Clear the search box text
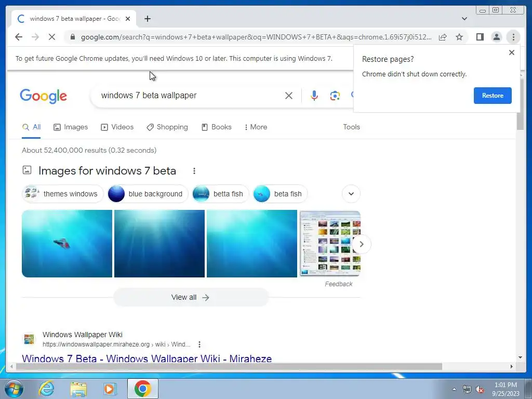 pos(289,96)
